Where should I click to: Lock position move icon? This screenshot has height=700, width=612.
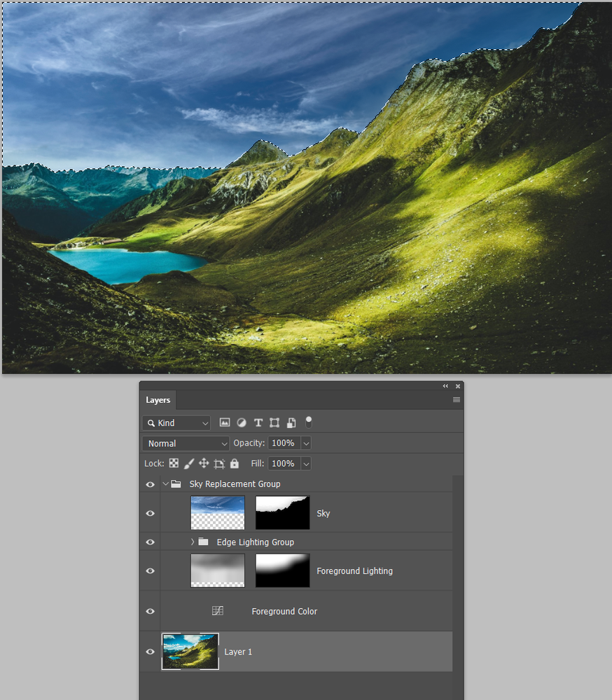(204, 463)
